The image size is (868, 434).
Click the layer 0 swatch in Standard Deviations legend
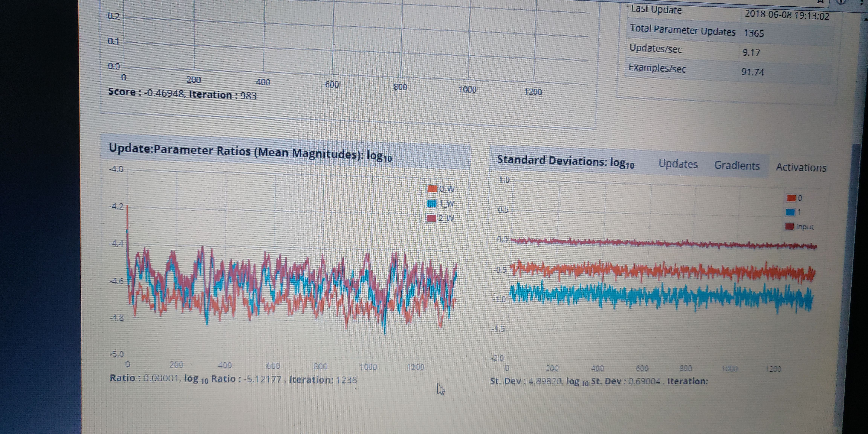pyautogui.click(x=791, y=198)
